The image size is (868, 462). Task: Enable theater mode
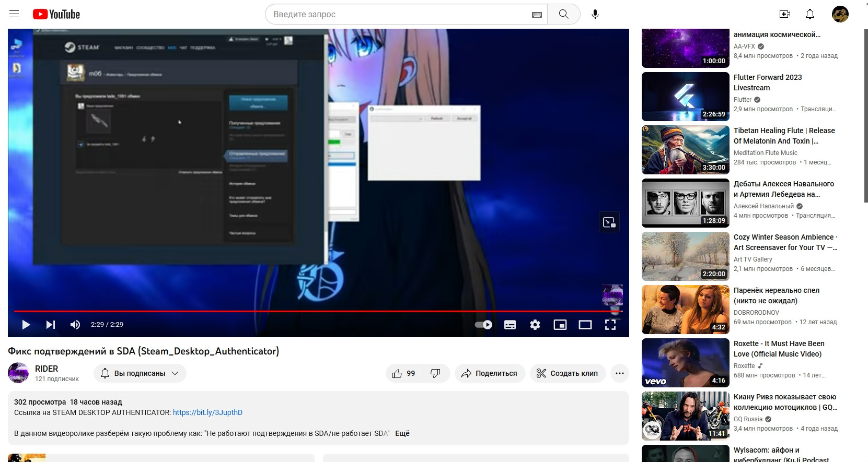[585, 325]
